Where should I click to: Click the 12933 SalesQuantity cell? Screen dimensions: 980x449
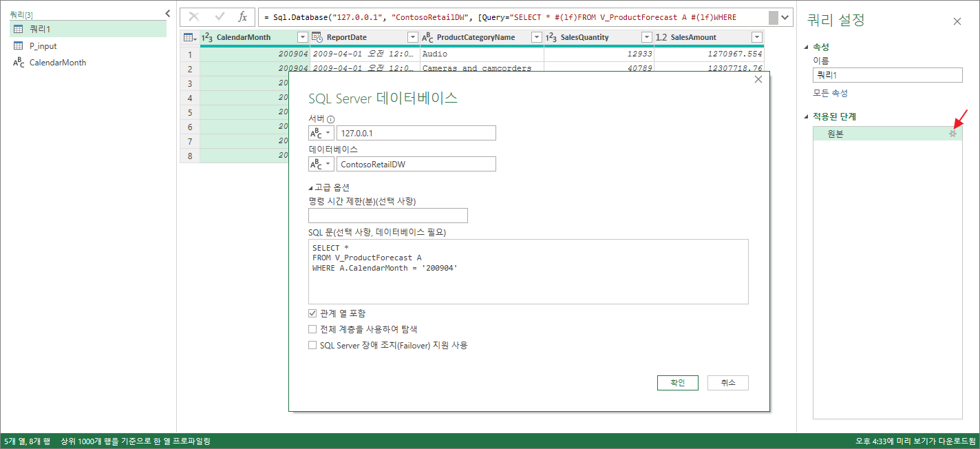point(599,54)
